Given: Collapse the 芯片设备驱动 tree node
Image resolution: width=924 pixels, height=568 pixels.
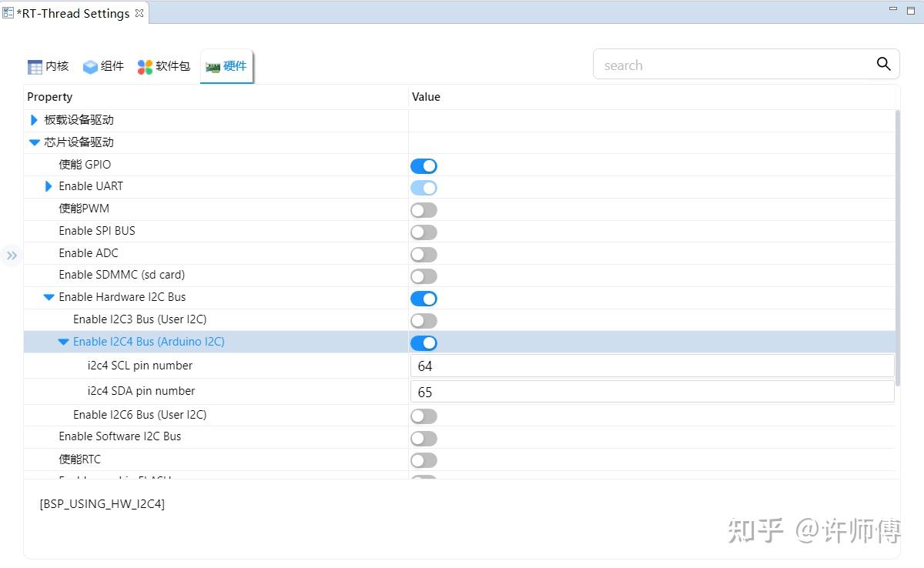Looking at the screenshot, I should 34,142.
